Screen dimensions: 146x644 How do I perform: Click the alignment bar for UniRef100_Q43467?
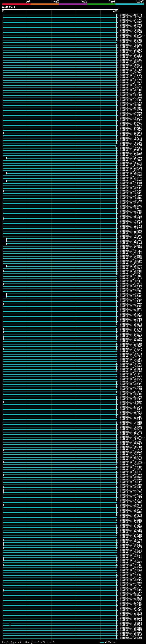(x=60, y=42)
